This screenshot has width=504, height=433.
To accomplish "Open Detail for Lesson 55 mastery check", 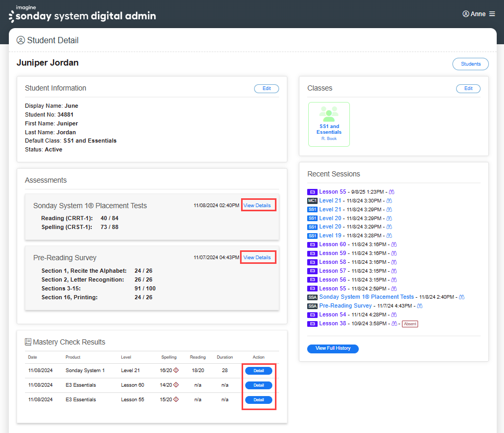I will click(x=258, y=400).
